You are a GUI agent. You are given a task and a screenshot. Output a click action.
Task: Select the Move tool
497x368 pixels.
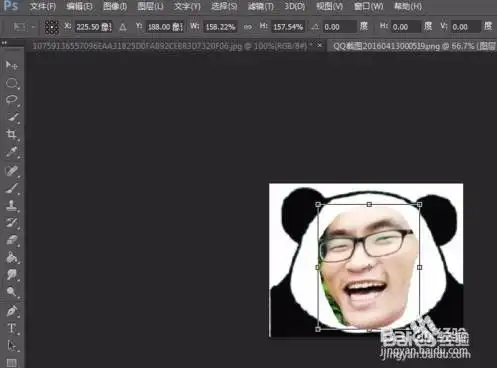[x=12, y=66]
